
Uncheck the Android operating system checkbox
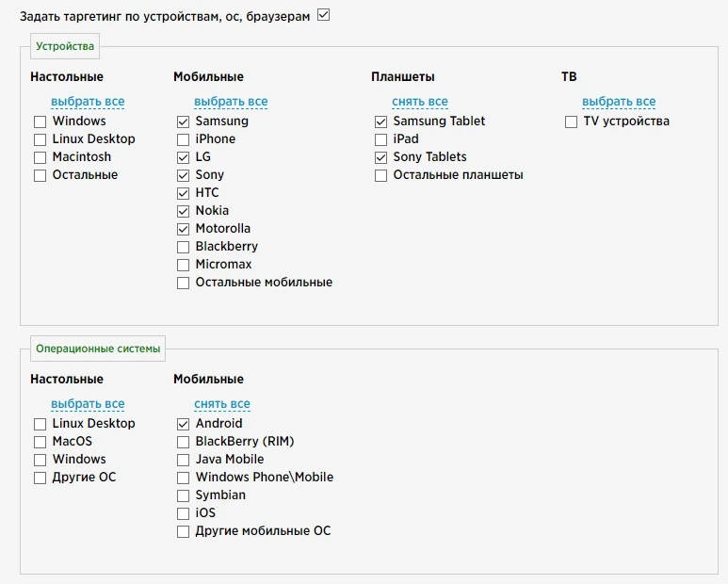[183, 424]
